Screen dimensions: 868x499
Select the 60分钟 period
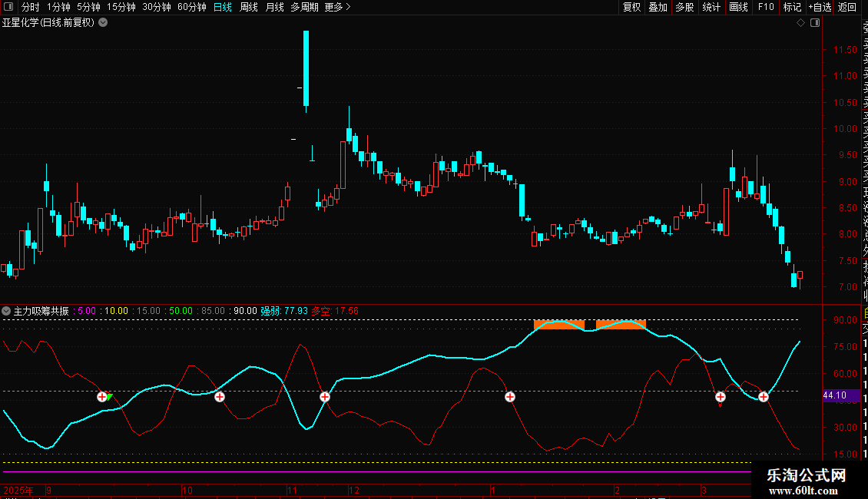(x=192, y=7)
